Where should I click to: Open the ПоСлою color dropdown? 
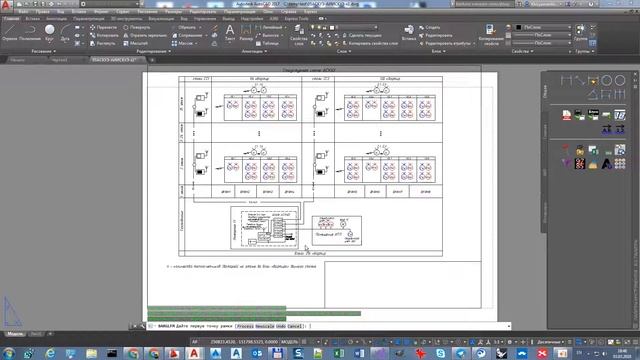[x=543, y=27]
